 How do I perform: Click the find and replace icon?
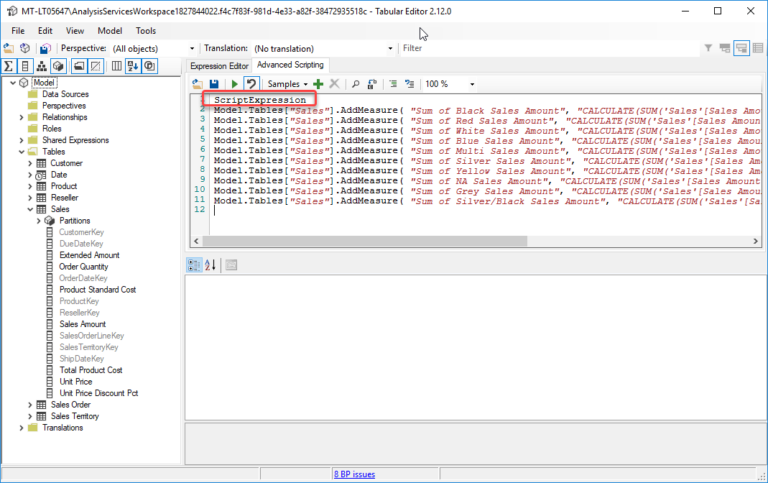[372, 84]
